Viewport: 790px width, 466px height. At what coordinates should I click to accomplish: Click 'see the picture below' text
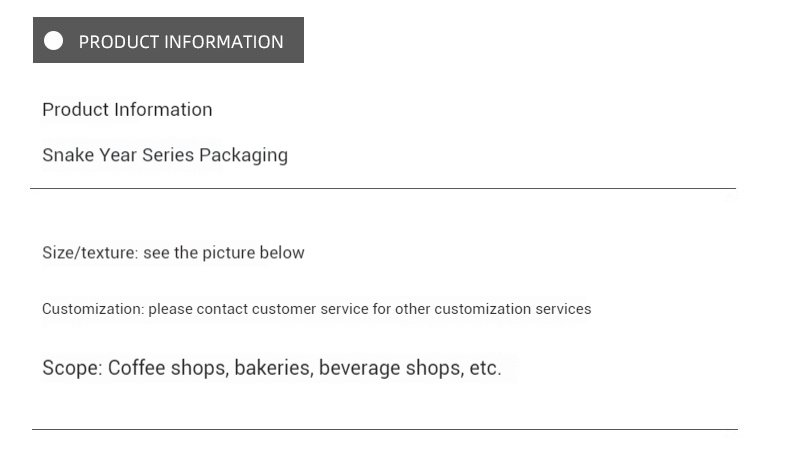click(223, 253)
